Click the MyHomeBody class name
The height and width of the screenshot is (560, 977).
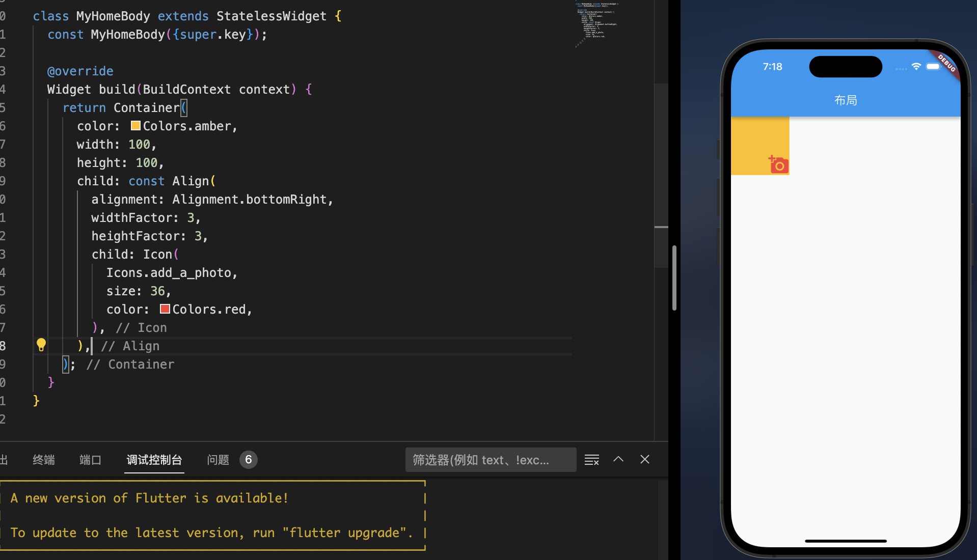coord(113,16)
